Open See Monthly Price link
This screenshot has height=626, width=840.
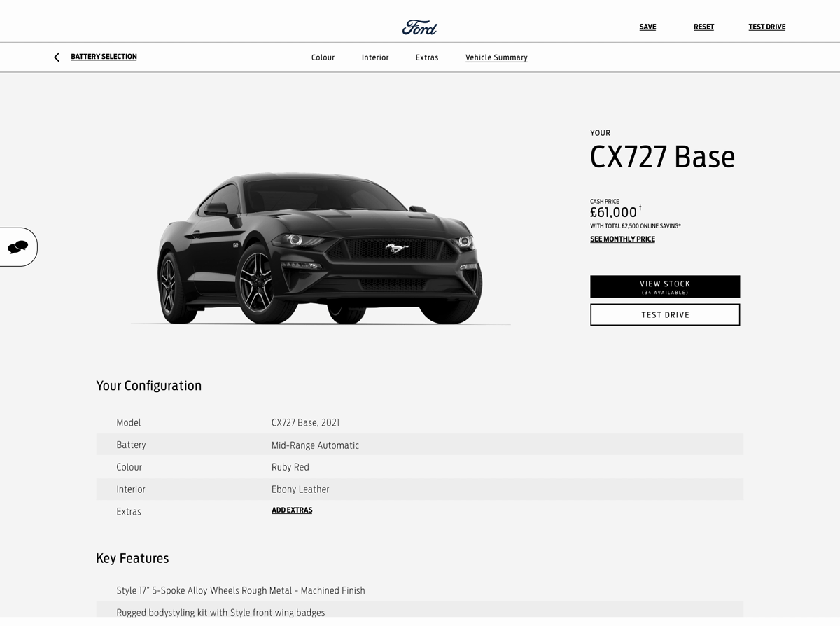coord(622,239)
